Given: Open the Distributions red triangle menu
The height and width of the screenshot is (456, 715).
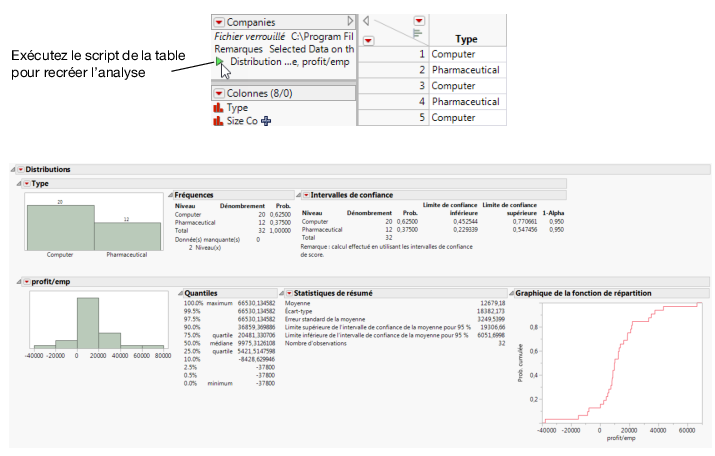Looking at the screenshot, I should pos(21,170).
